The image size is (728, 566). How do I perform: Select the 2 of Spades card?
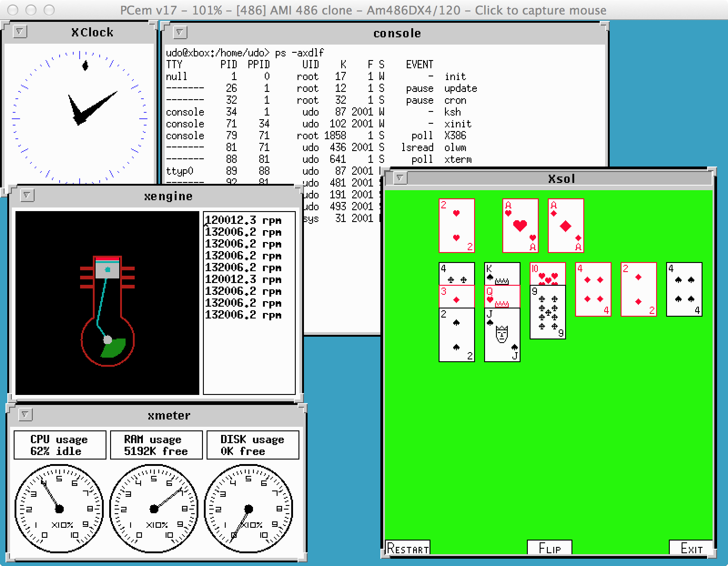pos(456,336)
